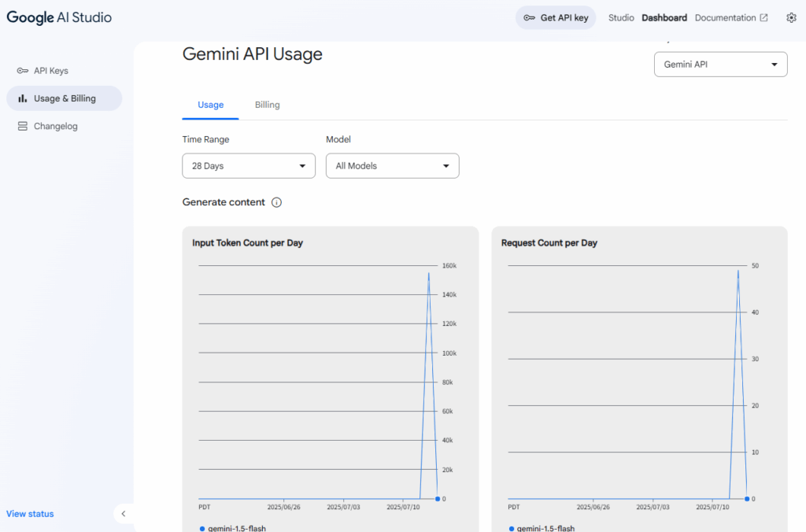Click the Get API key button
The height and width of the screenshot is (532, 806).
click(x=556, y=18)
